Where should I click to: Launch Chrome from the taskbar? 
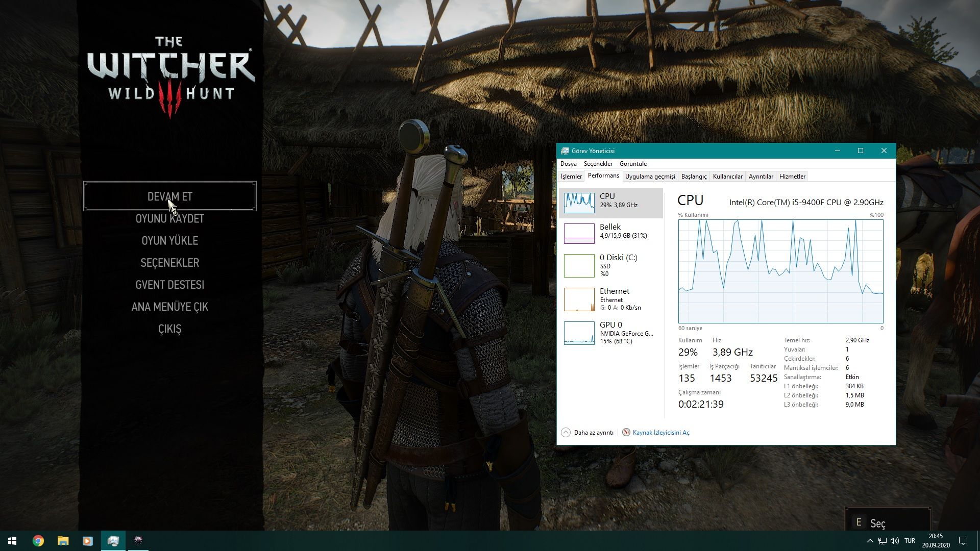pos(38,541)
